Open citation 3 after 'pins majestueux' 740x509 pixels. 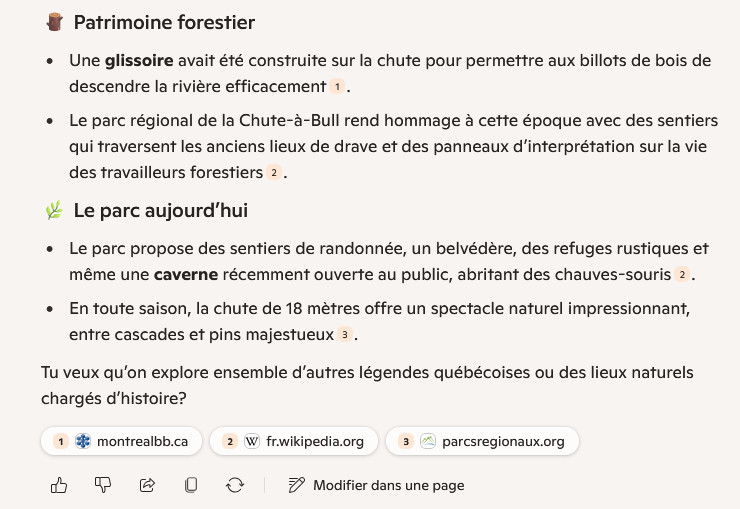click(x=344, y=334)
